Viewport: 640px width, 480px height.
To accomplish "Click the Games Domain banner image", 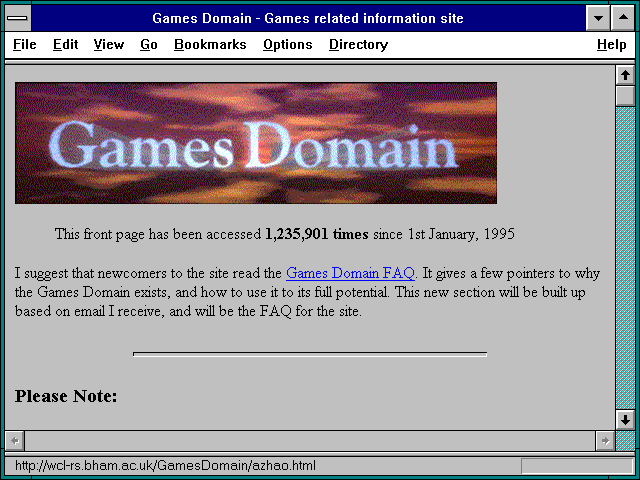I will (x=256, y=143).
